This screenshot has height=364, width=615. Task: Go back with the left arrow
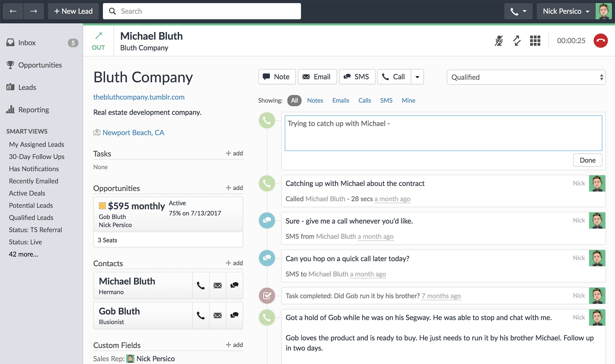[x=13, y=11]
